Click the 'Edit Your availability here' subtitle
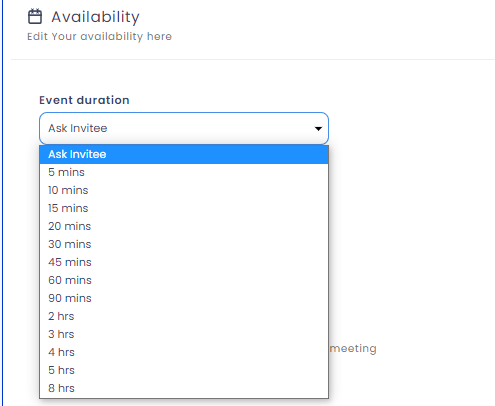The image size is (495, 406). click(99, 36)
